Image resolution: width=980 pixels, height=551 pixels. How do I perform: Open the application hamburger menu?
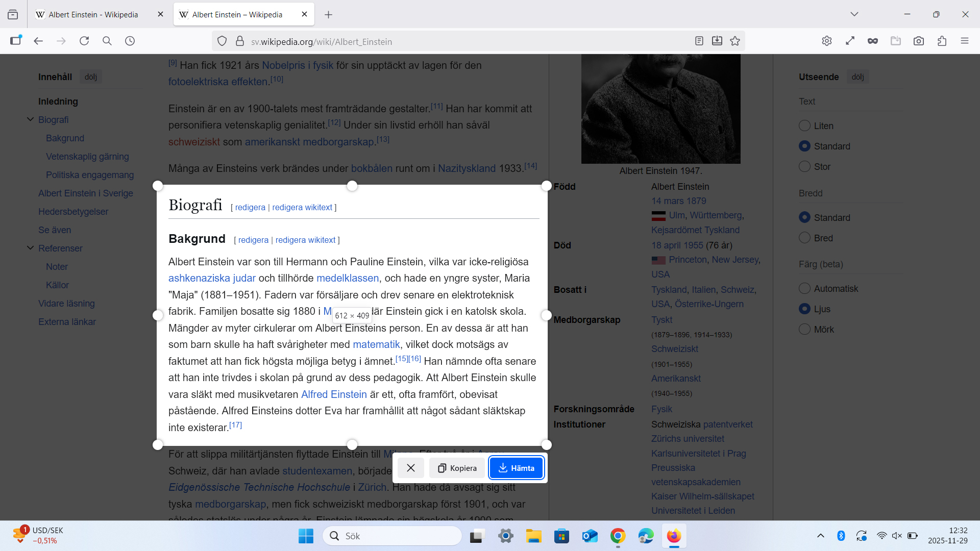click(x=964, y=41)
